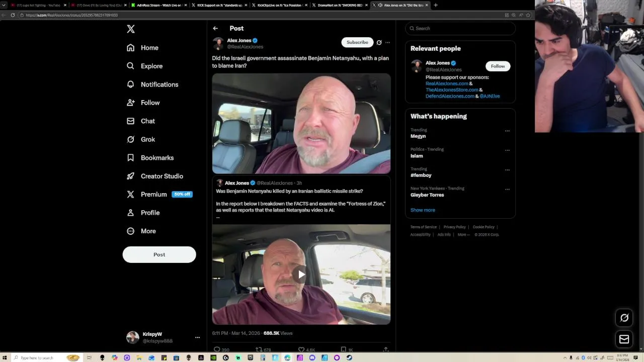Click the back arrow beside Post
This screenshot has height=362, width=644.
pos(215,29)
